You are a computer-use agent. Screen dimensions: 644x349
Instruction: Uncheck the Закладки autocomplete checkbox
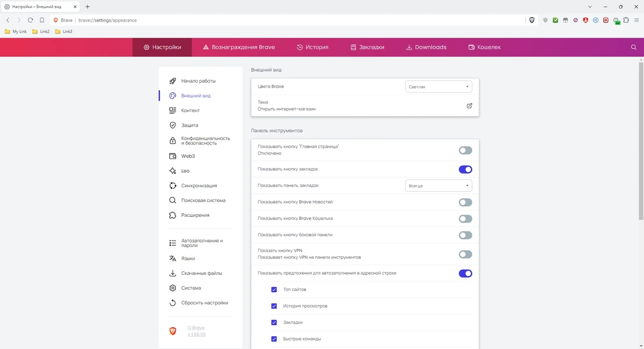point(274,323)
